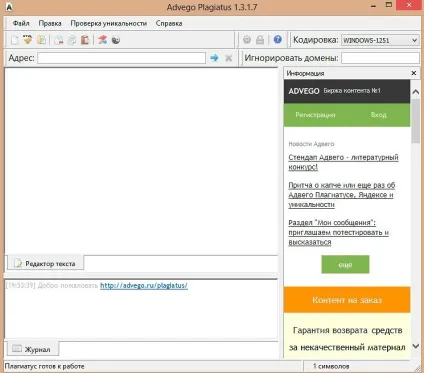Open settings via the gear icon
Viewport: 424px width, 373px height.
(x=247, y=40)
